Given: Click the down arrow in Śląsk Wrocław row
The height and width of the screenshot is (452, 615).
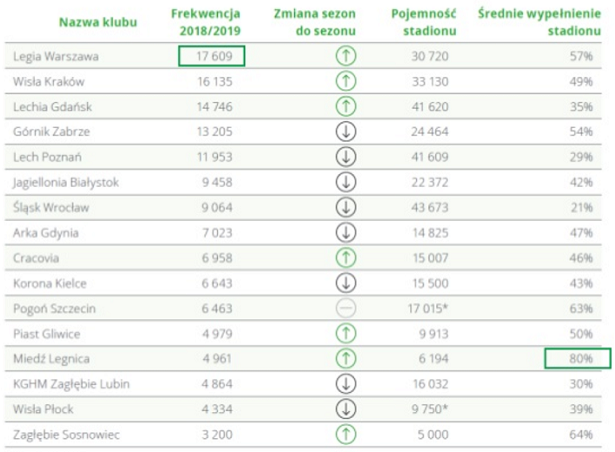Looking at the screenshot, I should click(x=346, y=207).
